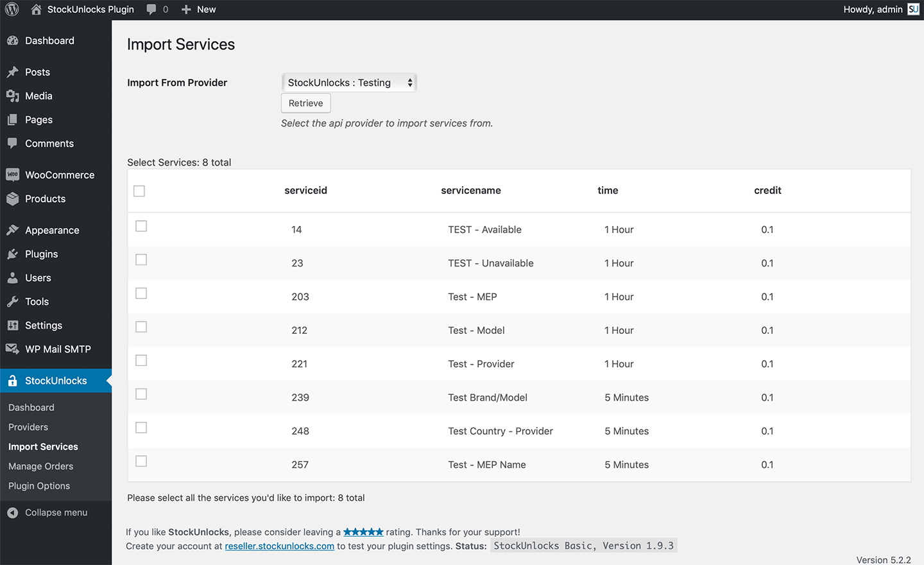Select the StockUnlocks lock icon

click(x=12, y=381)
